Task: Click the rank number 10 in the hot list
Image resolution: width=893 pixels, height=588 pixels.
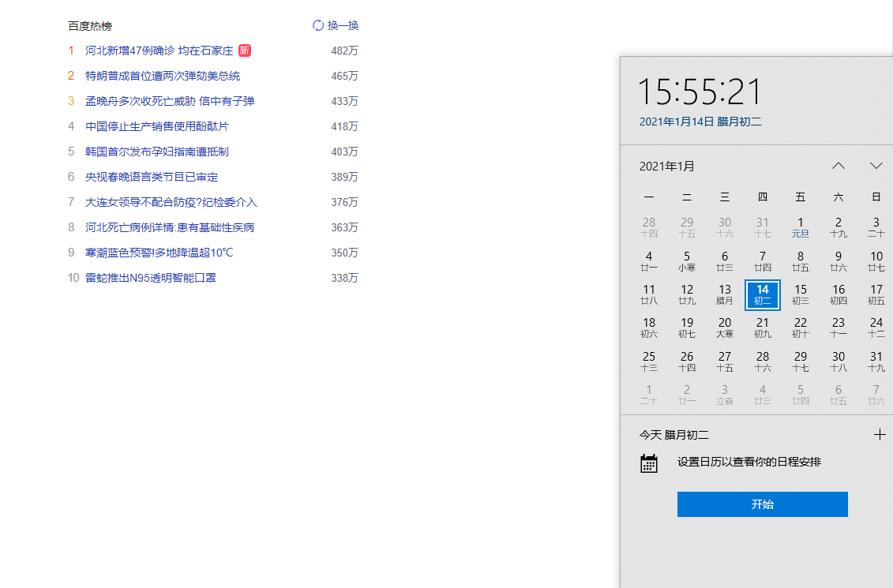Action: point(73,278)
